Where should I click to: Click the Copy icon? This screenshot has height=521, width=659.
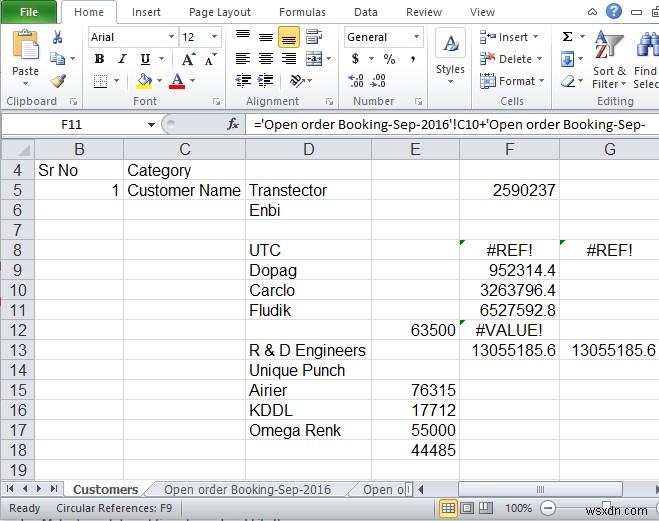[58, 58]
